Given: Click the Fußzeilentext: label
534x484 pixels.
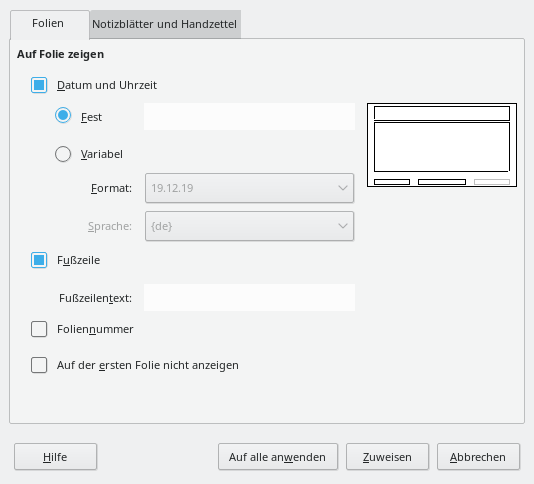Looking at the screenshot, I should pyautogui.click(x=95, y=298).
